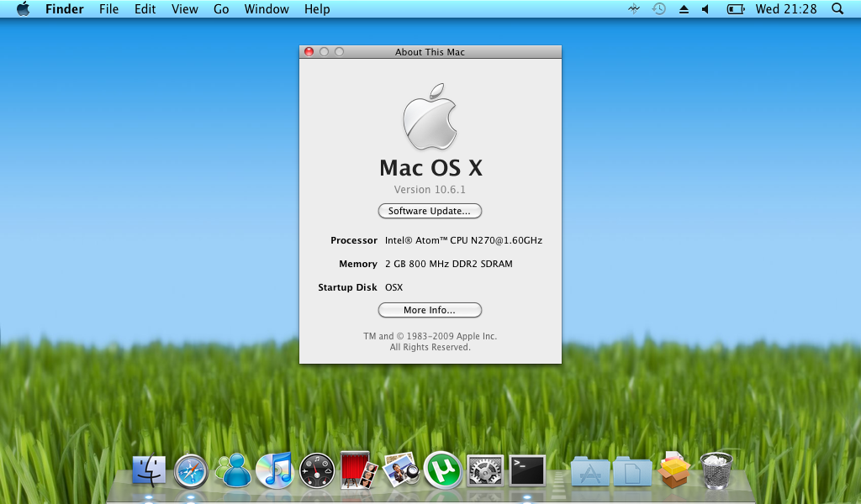Screen dimensions: 861x504
Task: Click the 2 GB memory value
Action: pos(449,264)
